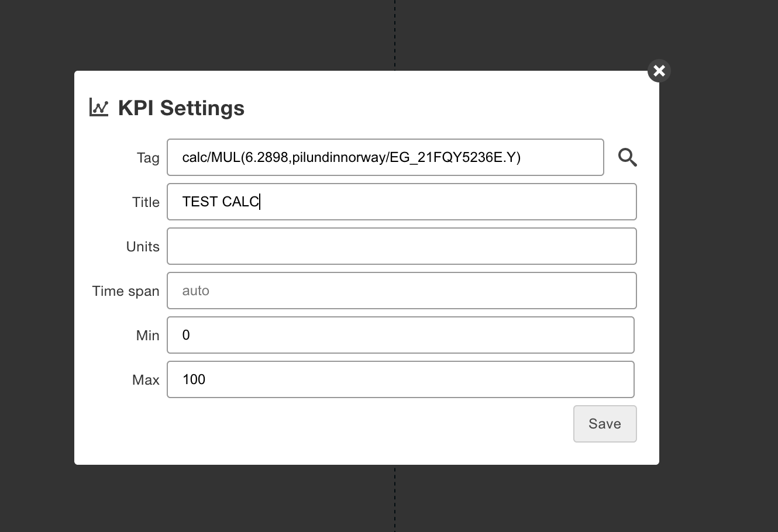The image size is (778, 532).
Task: Click the Tag label
Action: pyautogui.click(x=148, y=158)
